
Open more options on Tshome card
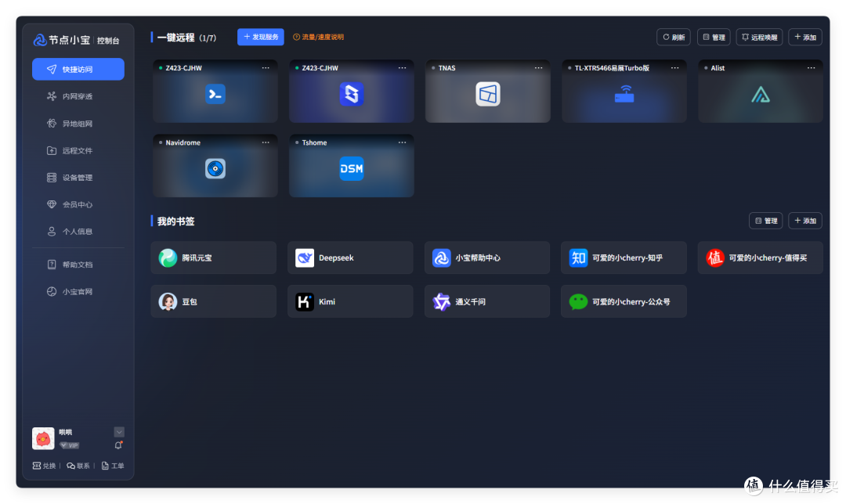pos(402,142)
